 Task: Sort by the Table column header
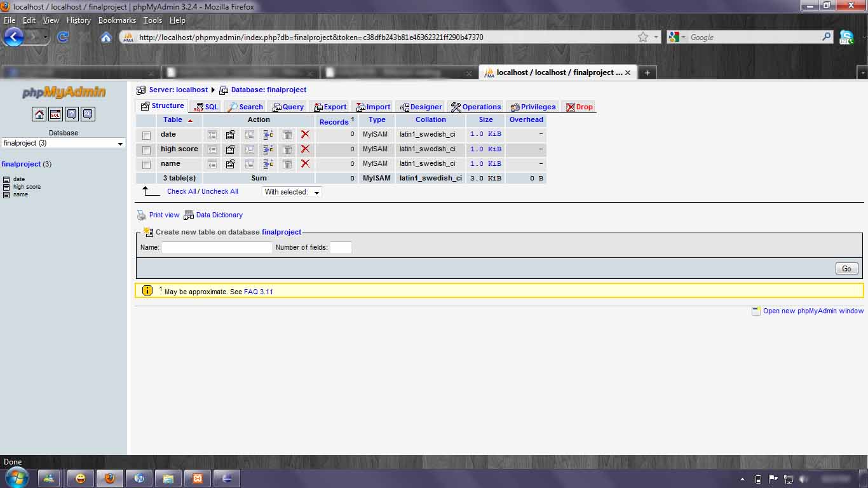point(173,119)
